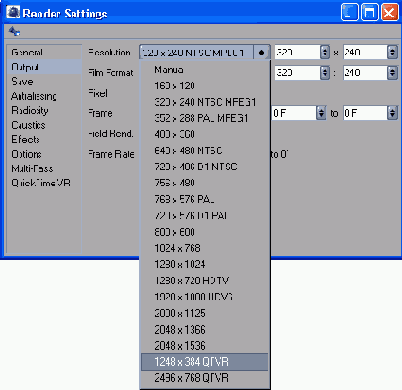Choose 1280 x 720 HDTV preset

point(192,281)
